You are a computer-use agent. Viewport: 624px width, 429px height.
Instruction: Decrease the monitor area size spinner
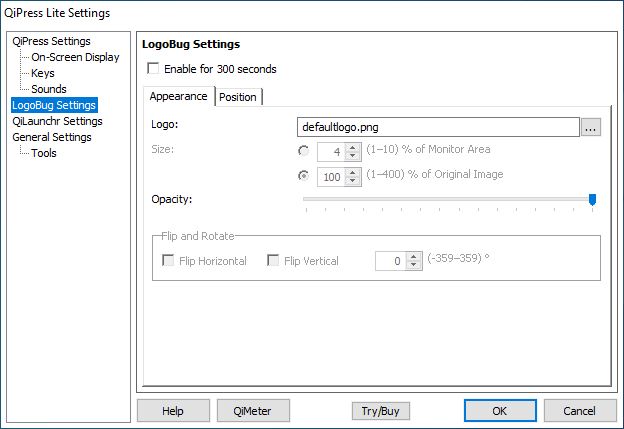click(352, 156)
